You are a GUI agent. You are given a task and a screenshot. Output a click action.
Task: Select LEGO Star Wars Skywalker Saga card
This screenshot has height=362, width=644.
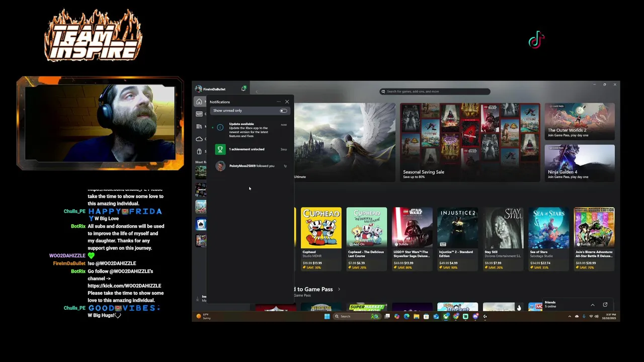[x=412, y=239]
